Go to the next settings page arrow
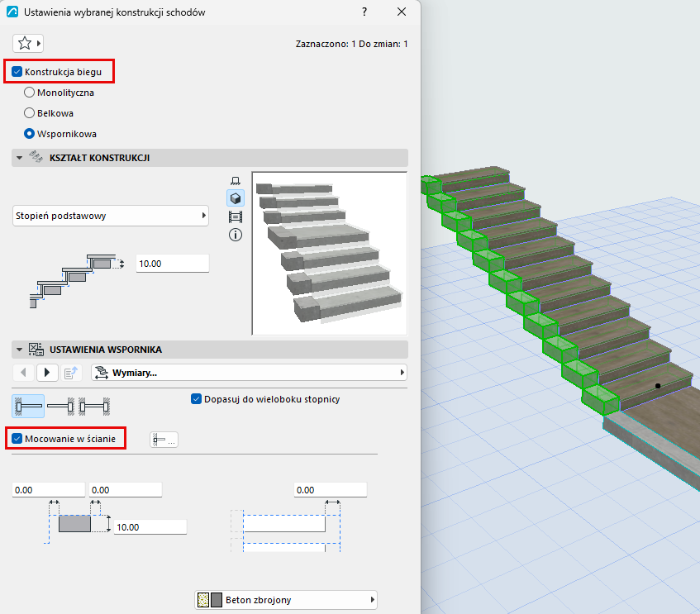The width and height of the screenshot is (700, 614). click(47, 373)
